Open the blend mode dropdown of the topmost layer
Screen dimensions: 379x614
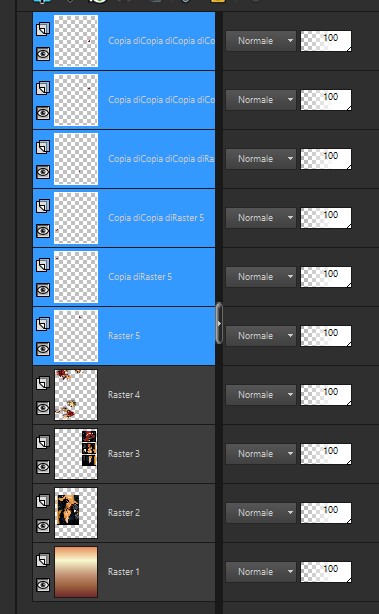coord(261,41)
